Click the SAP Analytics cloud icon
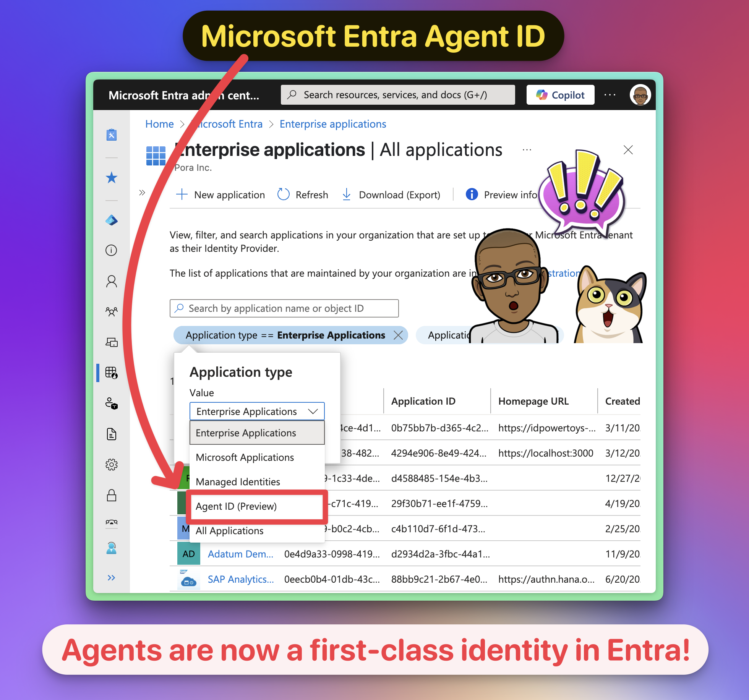 [x=189, y=579]
